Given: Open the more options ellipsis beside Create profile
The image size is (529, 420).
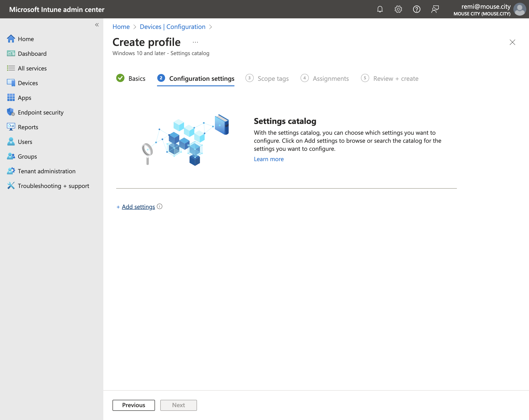Looking at the screenshot, I should point(195,42).
